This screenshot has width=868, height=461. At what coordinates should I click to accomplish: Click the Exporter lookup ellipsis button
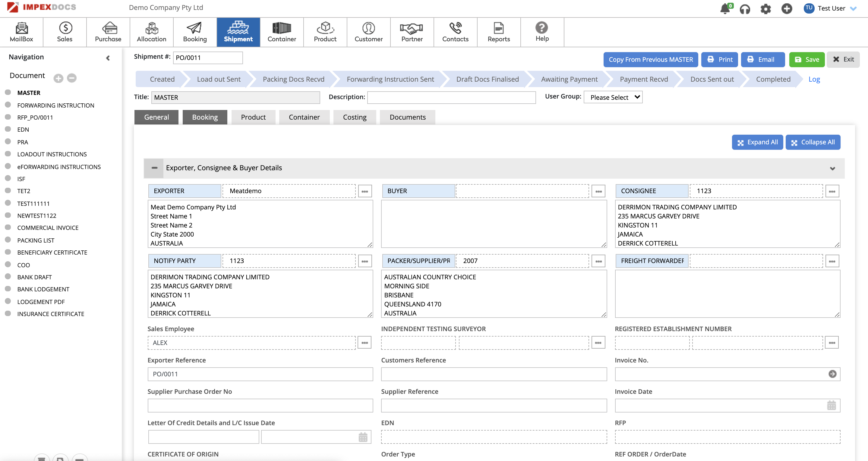(365, 191)
